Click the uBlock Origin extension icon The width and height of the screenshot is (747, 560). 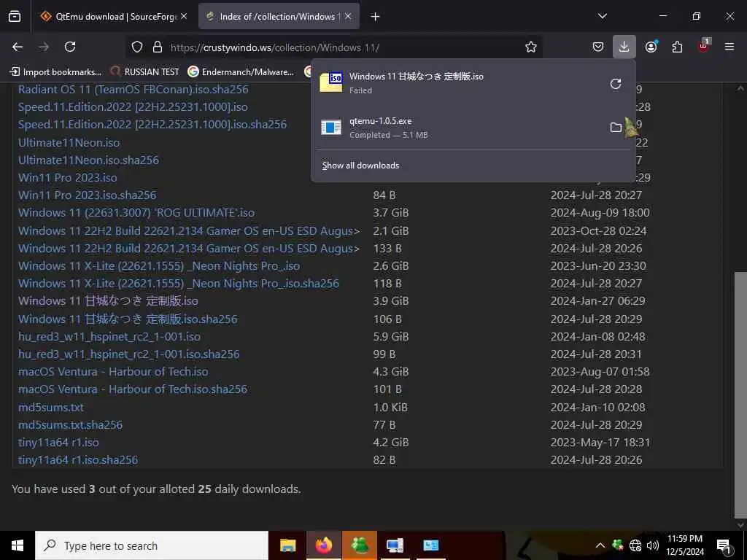pyautogui.click(x=704, y=46)
